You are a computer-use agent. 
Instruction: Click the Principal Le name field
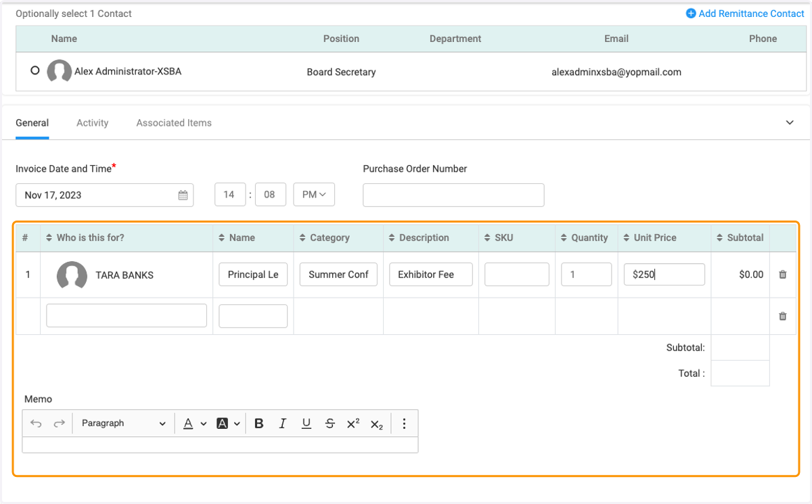(253, 275)
